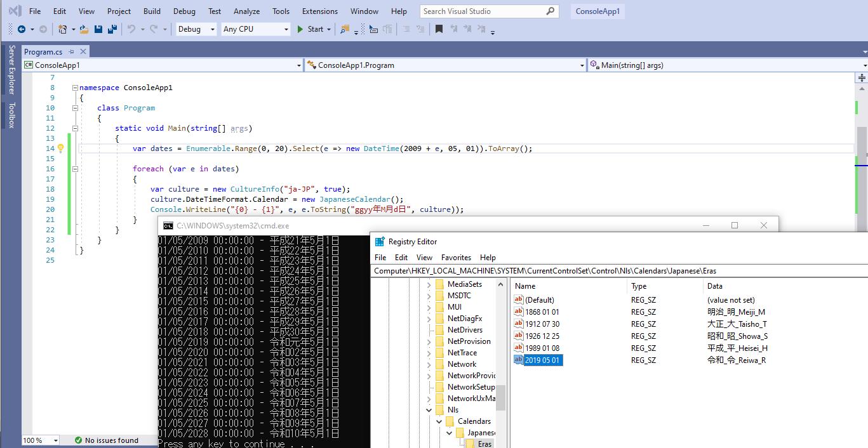Open the Tools menu

(x=281, y=11)
